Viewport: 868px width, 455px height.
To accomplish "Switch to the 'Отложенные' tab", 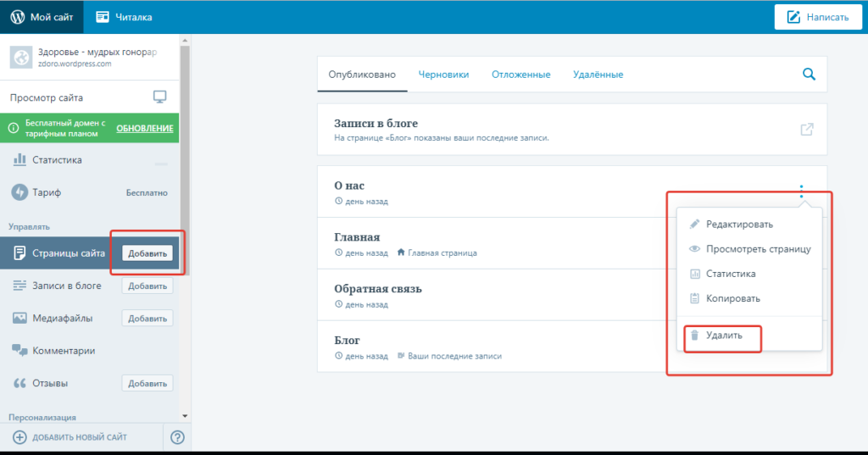I will [521, 75].
